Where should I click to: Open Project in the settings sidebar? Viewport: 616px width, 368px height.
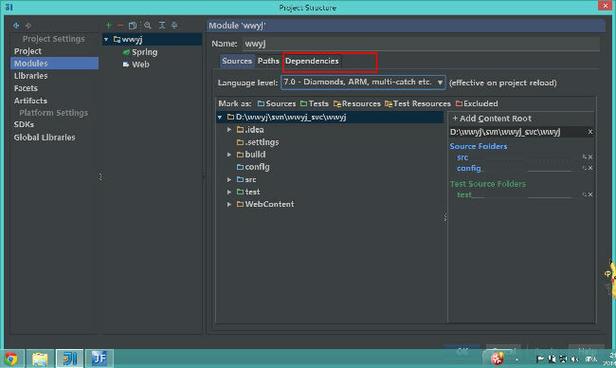pos(28,51)
